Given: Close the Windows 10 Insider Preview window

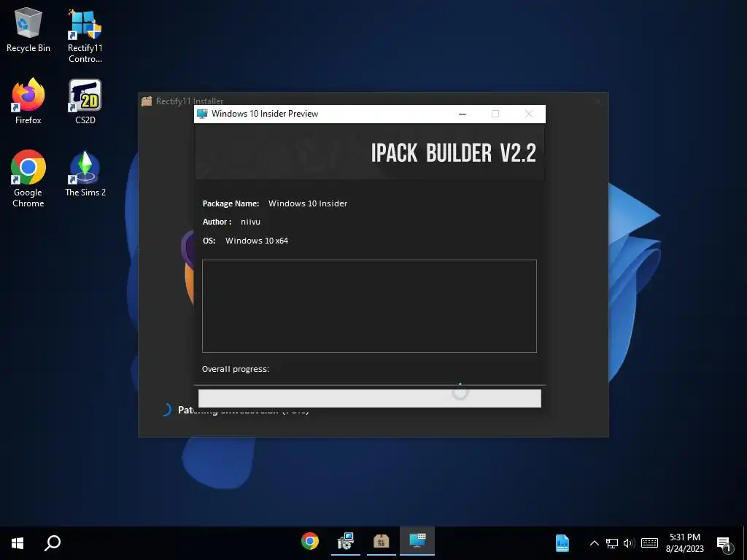Looking at the screenshot, I should [529, 114].
